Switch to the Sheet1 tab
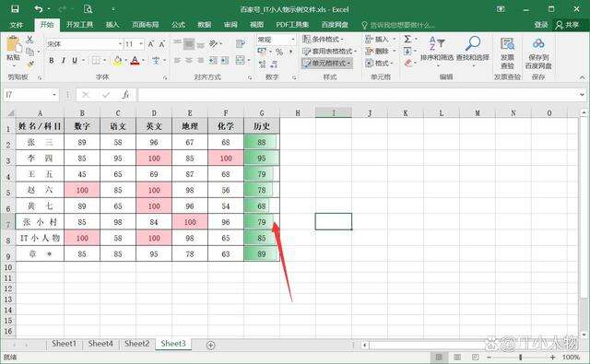The width and height of the screenshot is (590, 364). (x=64, y=344)
